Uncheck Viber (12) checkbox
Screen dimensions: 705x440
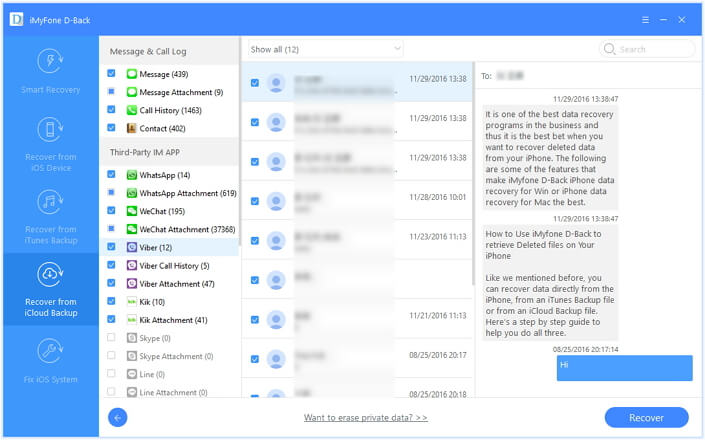[x=111, y=247]
